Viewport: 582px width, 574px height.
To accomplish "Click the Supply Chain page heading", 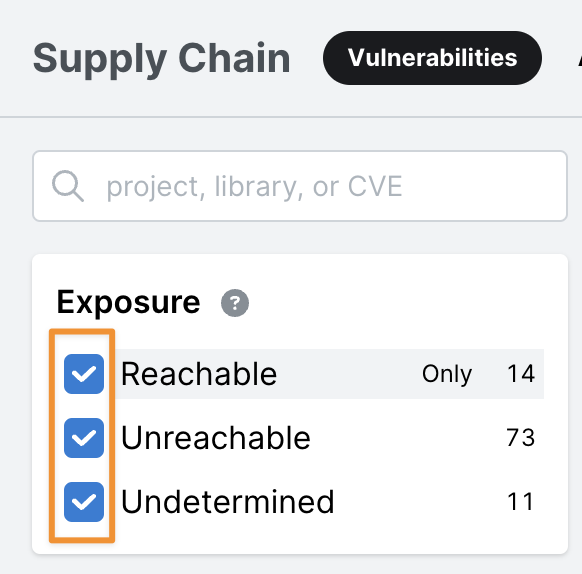I will pyautogui.click(x=162, y=59).
